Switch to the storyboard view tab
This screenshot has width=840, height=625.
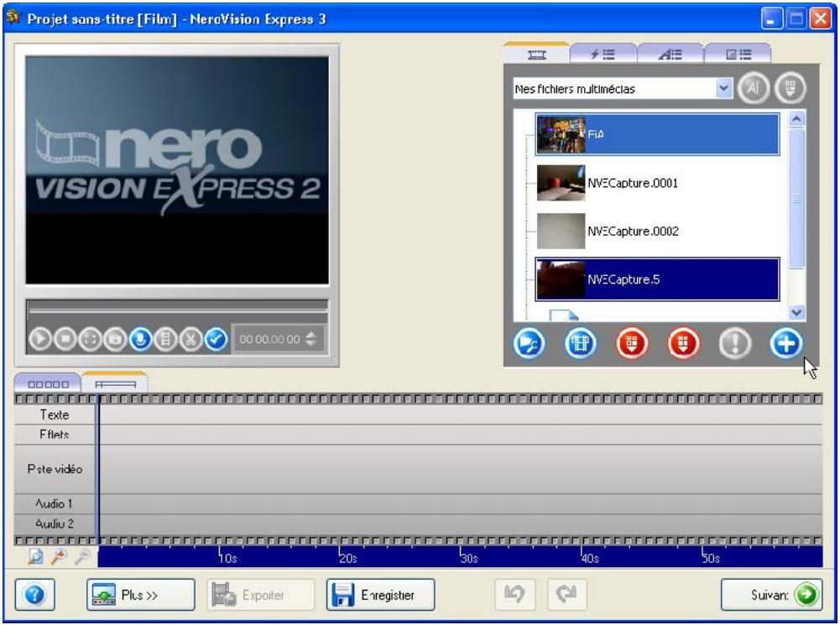[x=48, y=383]
